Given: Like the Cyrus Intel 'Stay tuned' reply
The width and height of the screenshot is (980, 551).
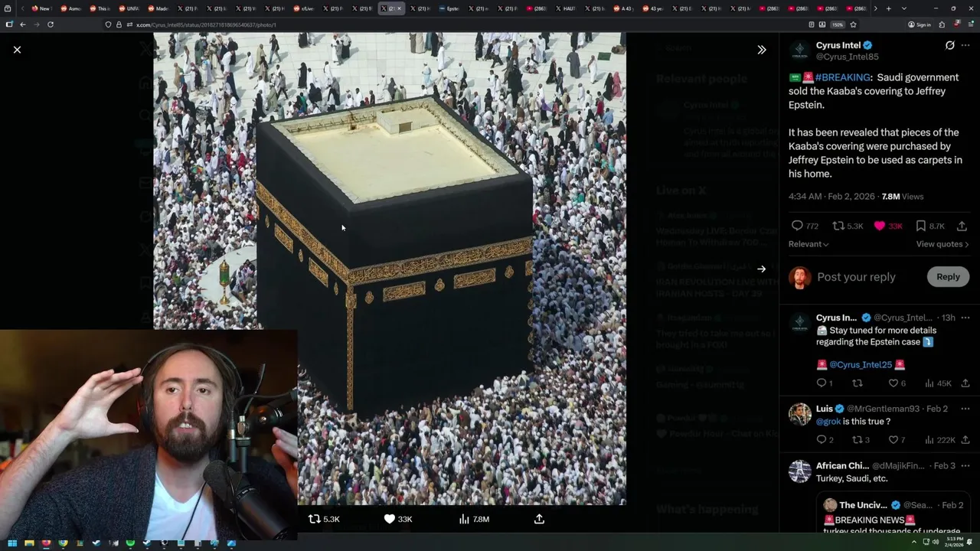Looking at the screenshot, I should coord(897,383).
